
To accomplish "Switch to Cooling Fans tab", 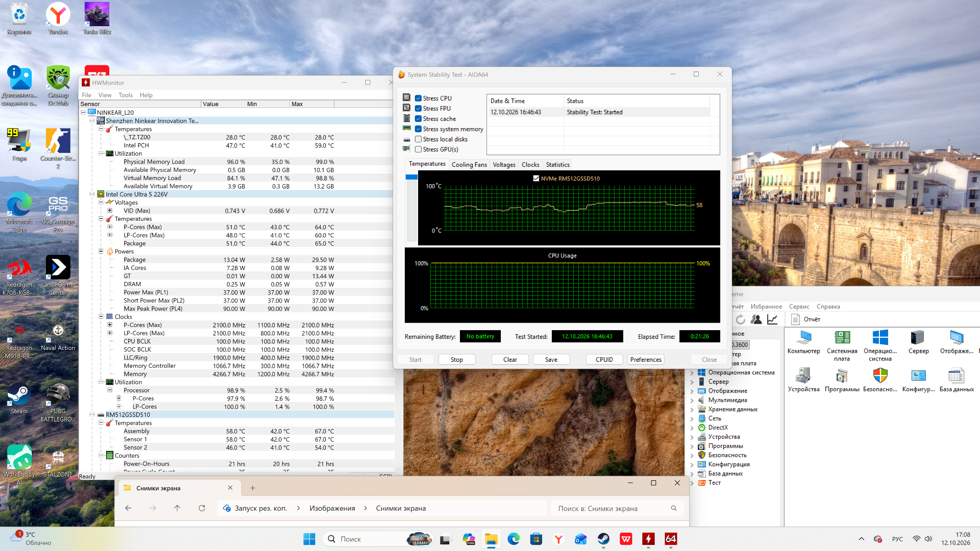I will [469, 165].
